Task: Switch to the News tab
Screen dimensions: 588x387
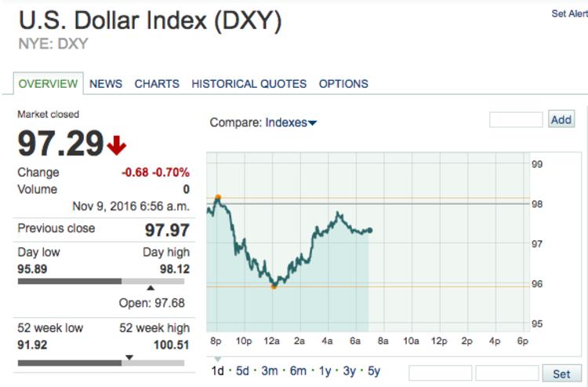Action: 106,84
